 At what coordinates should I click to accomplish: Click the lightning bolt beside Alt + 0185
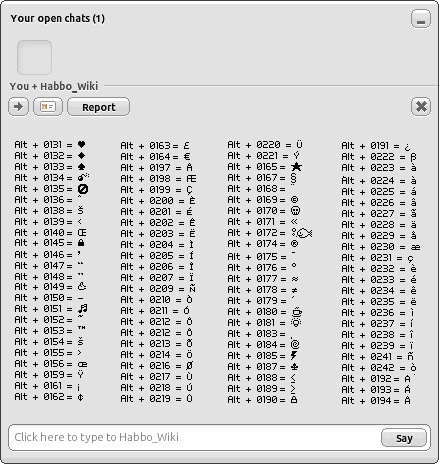click(x=294, y=355)
